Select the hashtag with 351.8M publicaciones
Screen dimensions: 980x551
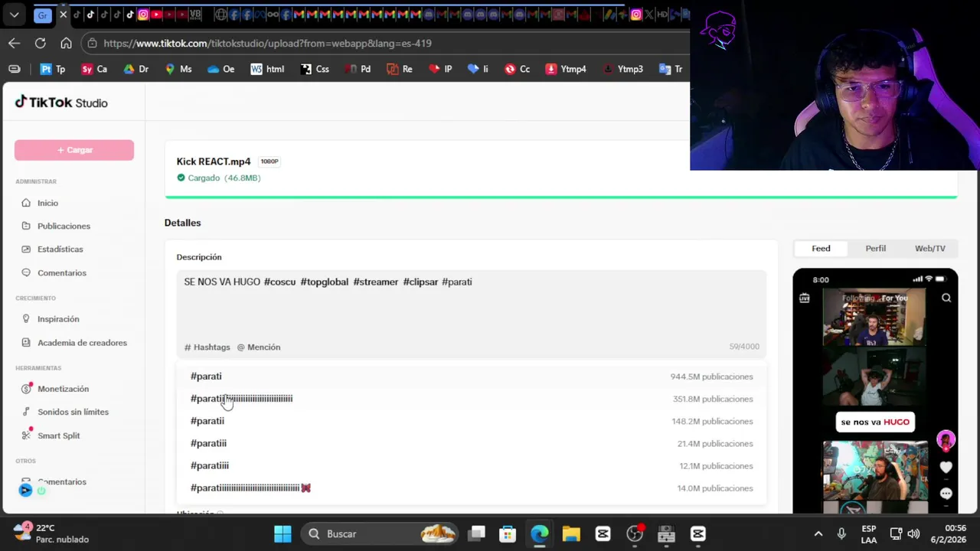coord(472,399)
